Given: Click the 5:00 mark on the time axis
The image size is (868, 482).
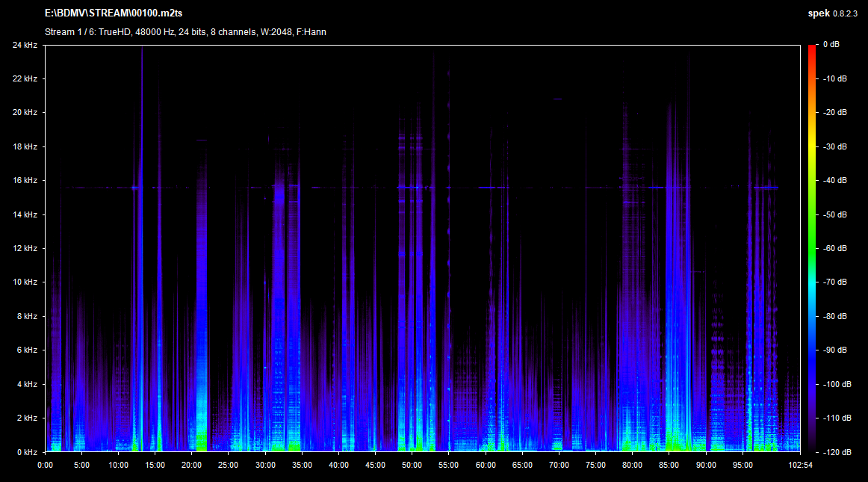Looking at the screenshot, I should pyautogui.click(x=81, y=464).
